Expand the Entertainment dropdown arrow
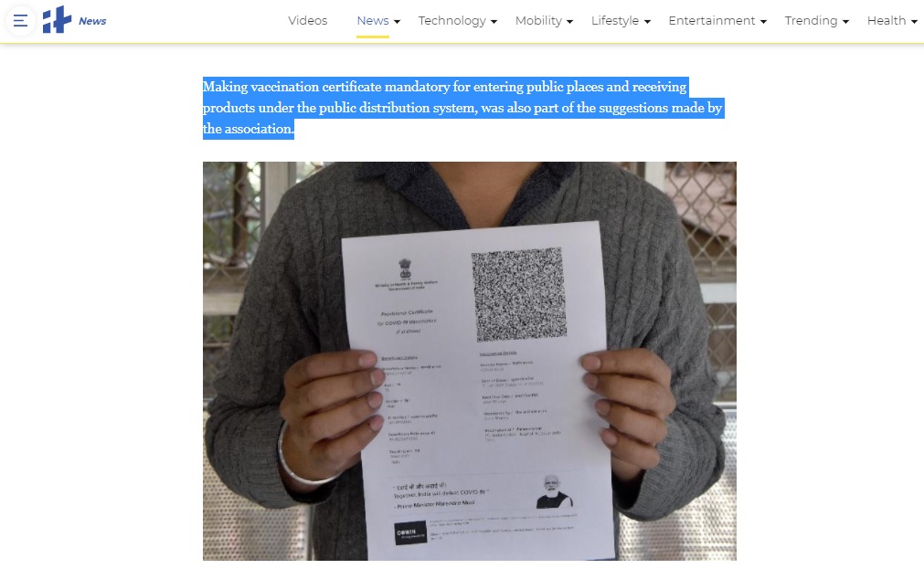The width and height of the screenshot is (924, 569). [x=763, y=22]
